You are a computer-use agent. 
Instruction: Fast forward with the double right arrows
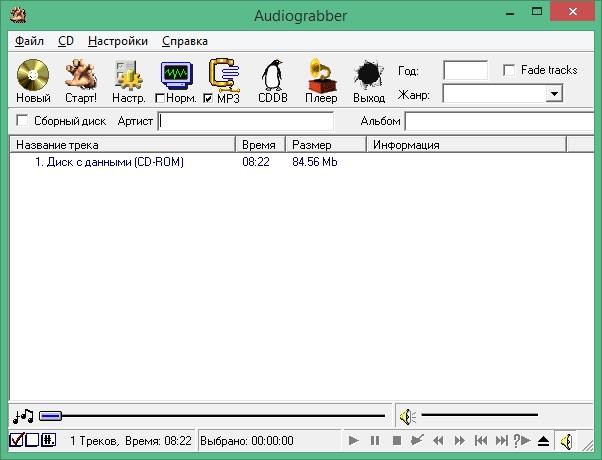[x=459, y=440]
